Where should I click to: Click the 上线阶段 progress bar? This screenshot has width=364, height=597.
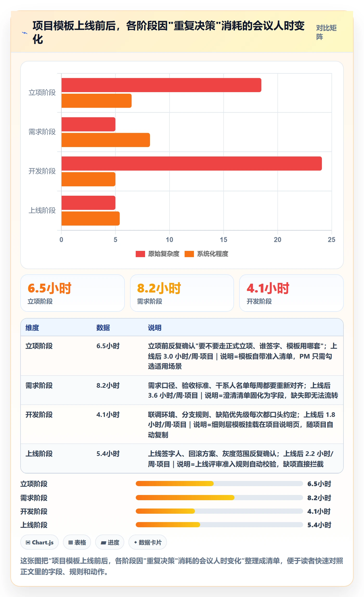[x=219, y=525]
